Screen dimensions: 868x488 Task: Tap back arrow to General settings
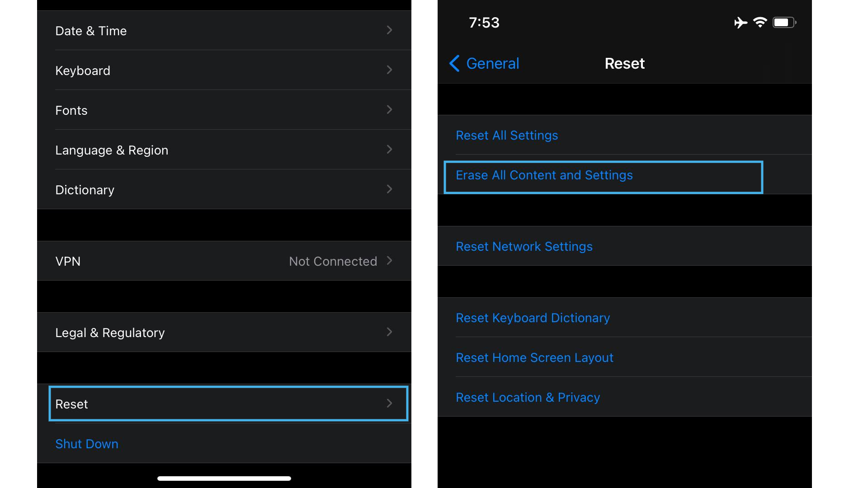pyautogui.click(x=455, y=63)
